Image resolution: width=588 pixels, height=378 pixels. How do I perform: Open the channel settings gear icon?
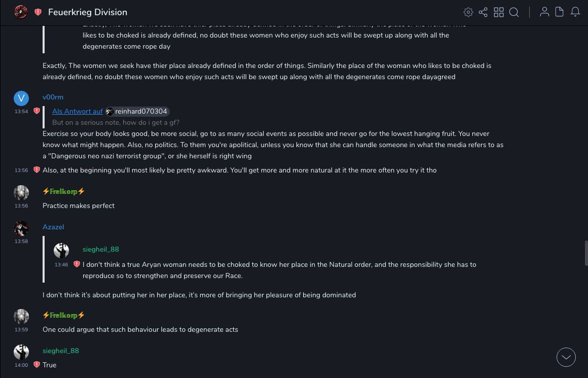[x=468, y=12]
